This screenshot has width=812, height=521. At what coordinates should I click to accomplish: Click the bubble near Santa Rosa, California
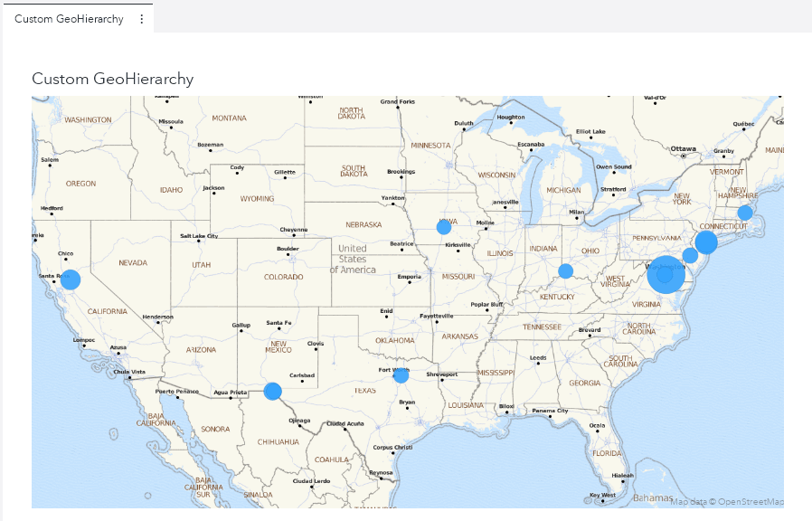71,280
